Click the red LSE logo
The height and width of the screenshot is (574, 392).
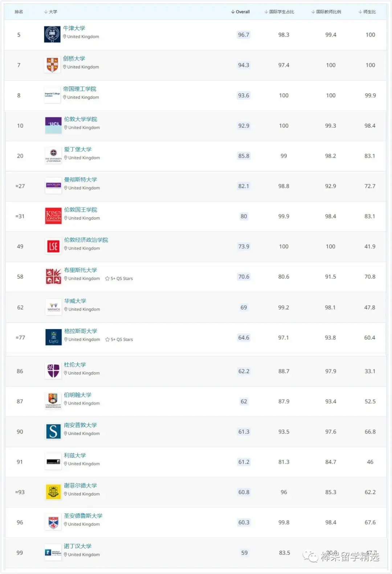point(53,246)
